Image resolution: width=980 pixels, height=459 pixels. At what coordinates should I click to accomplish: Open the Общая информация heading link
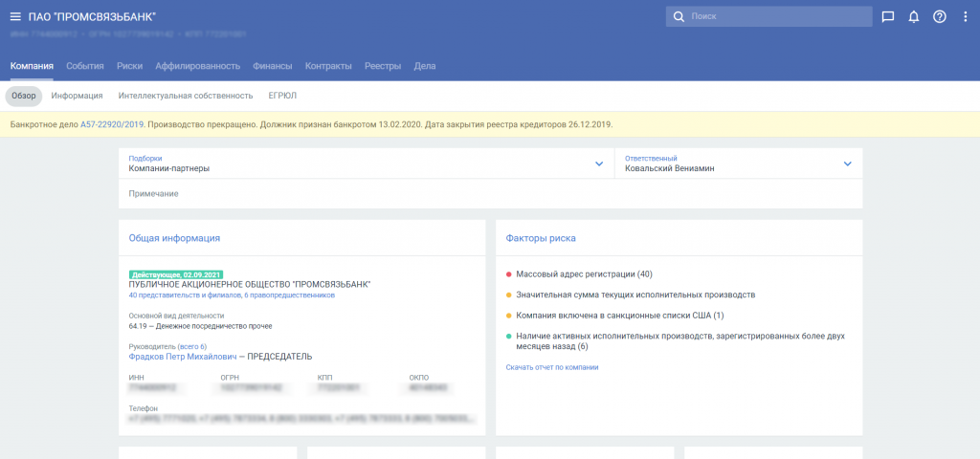click(174, 238)
